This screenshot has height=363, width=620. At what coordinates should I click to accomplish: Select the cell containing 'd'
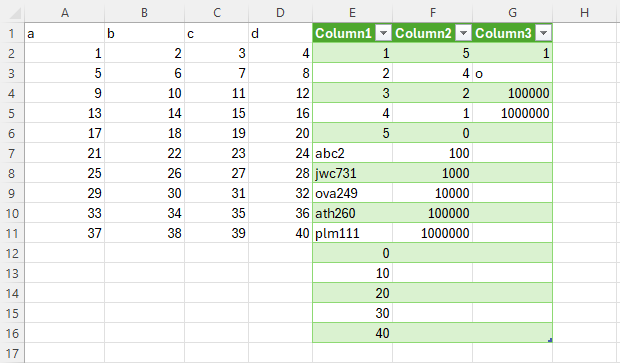point(280,33)
